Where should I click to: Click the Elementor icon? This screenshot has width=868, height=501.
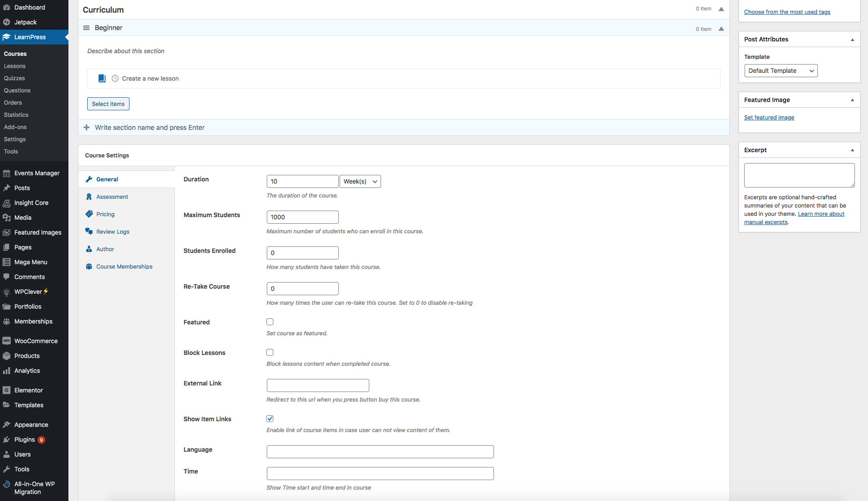point(7,390)
